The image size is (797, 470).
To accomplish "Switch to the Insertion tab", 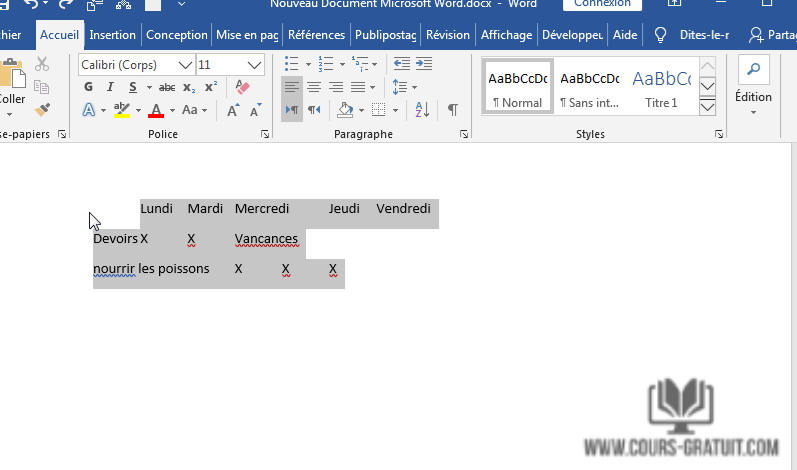I will coord(112,34).
